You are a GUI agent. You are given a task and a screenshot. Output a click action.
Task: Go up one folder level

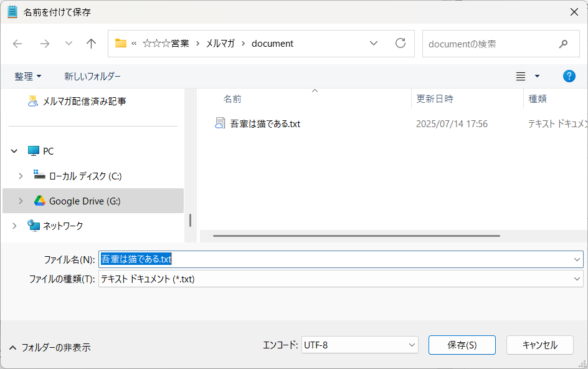click(x=91, y=44)
